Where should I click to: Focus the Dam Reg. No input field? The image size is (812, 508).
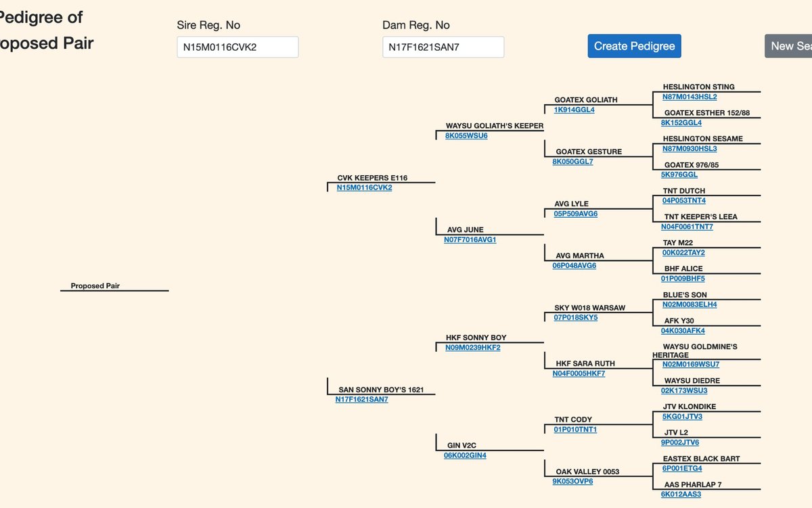pos(443,47)
